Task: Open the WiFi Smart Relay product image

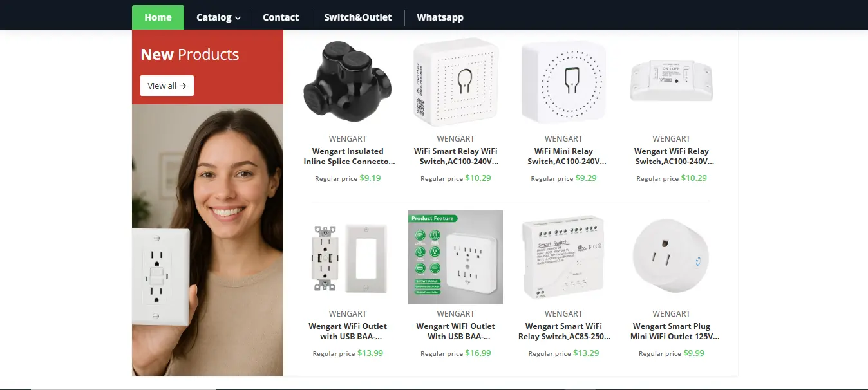Action: [455, 82]
